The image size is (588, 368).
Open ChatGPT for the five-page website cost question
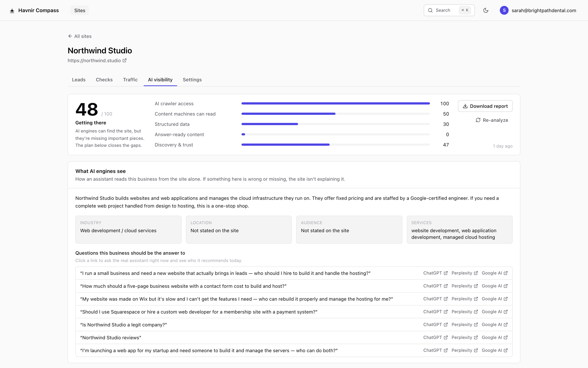[x=435, y=286]
